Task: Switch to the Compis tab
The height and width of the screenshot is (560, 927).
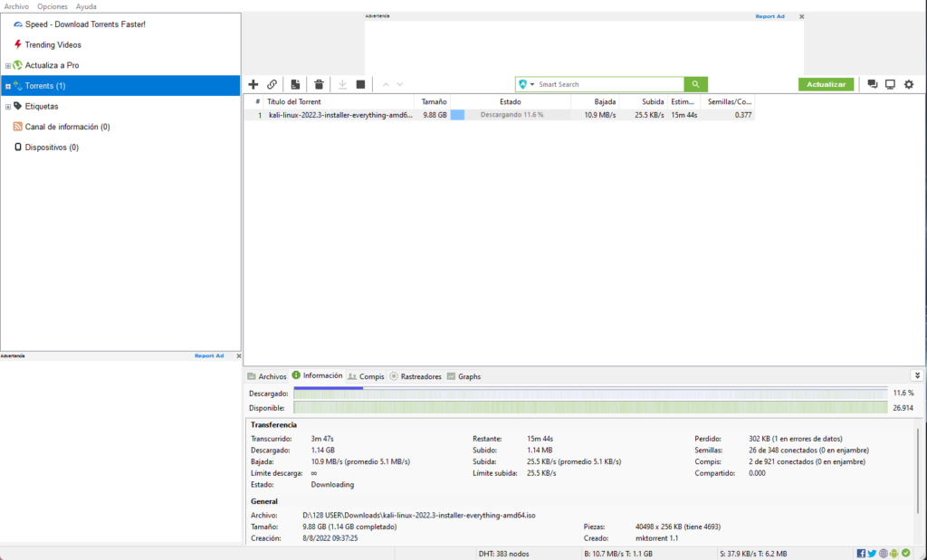Action: pos(367,376)
